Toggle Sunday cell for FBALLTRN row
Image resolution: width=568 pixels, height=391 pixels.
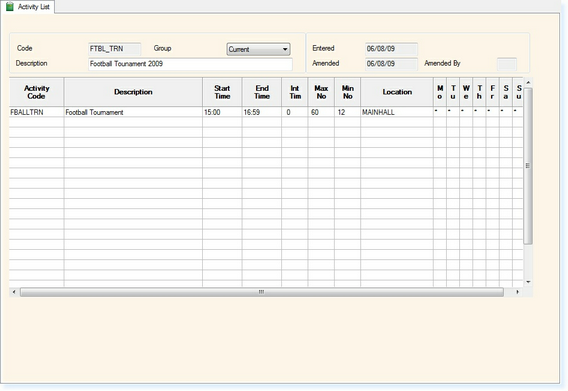pyautogui.click(x=518, y=112)
